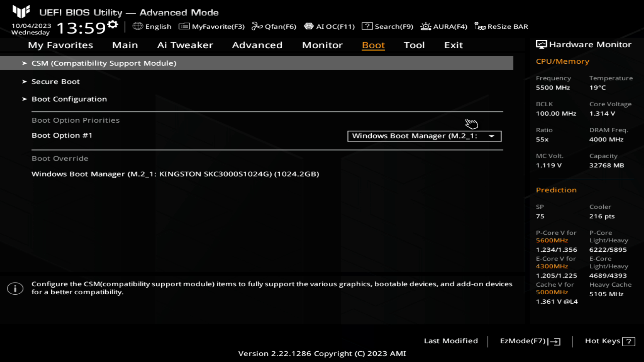
Task: Expand CSM (Compatibility Support Module) arrow
Action: [24, 63]
